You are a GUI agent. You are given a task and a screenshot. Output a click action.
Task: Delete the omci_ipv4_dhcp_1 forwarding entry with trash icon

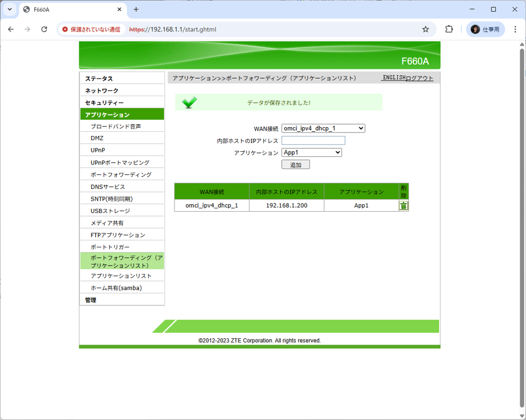[x=403, y=206]
